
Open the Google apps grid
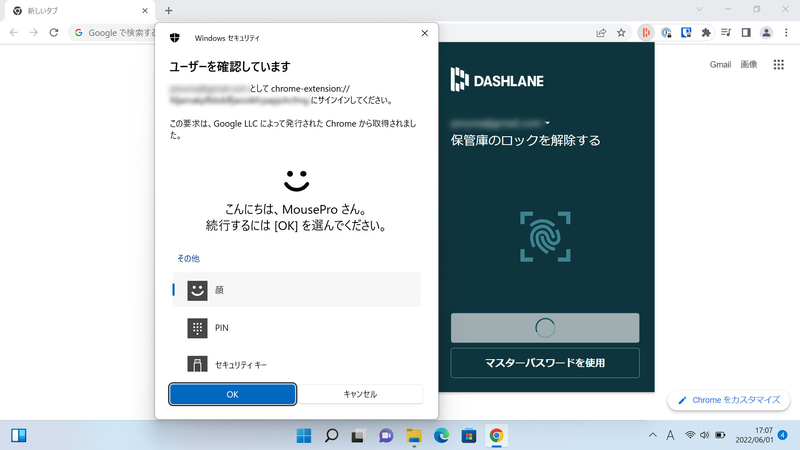click(778, 64)
